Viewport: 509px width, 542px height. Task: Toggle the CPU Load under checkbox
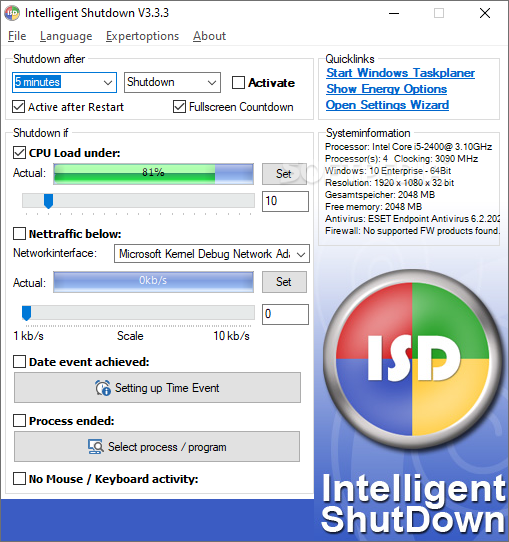click(x=19, y=153)
